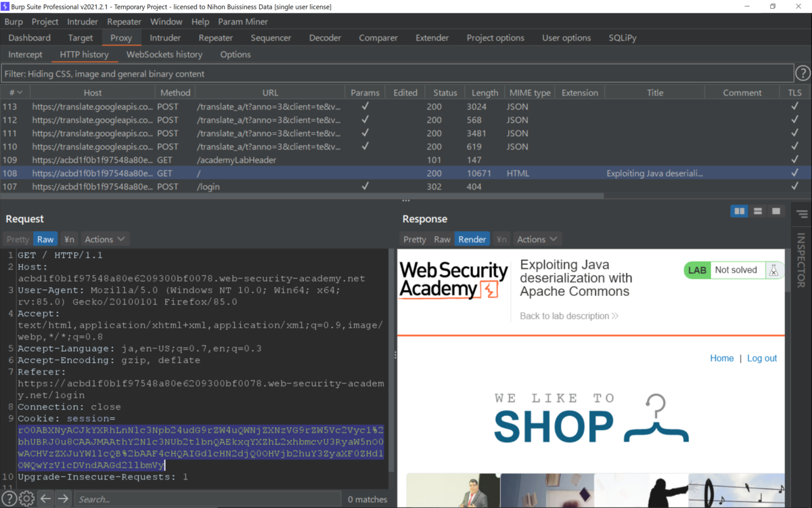Screen dimensions: 812x508
Task: Switch to the SQLiPy tab
Action: 623,38
